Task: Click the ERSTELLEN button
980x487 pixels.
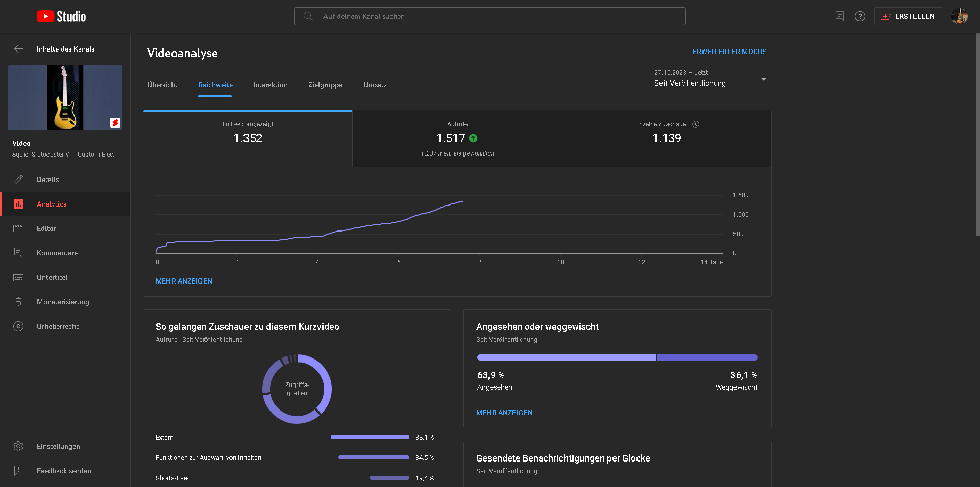Action: 909,16
